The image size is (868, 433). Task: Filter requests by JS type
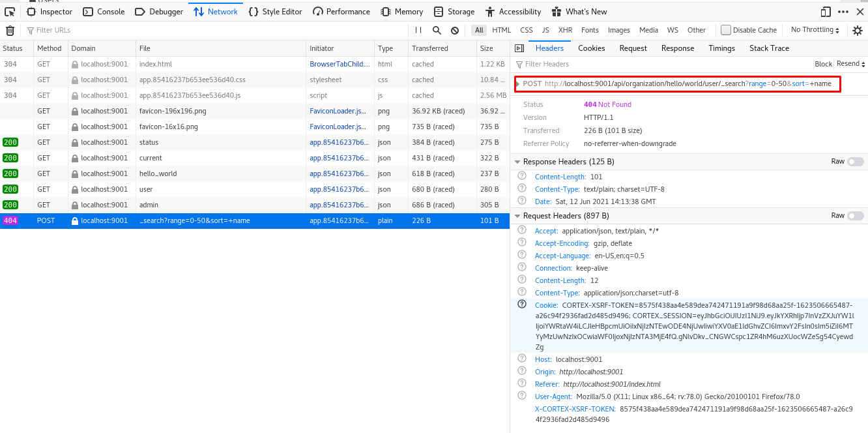545,30
